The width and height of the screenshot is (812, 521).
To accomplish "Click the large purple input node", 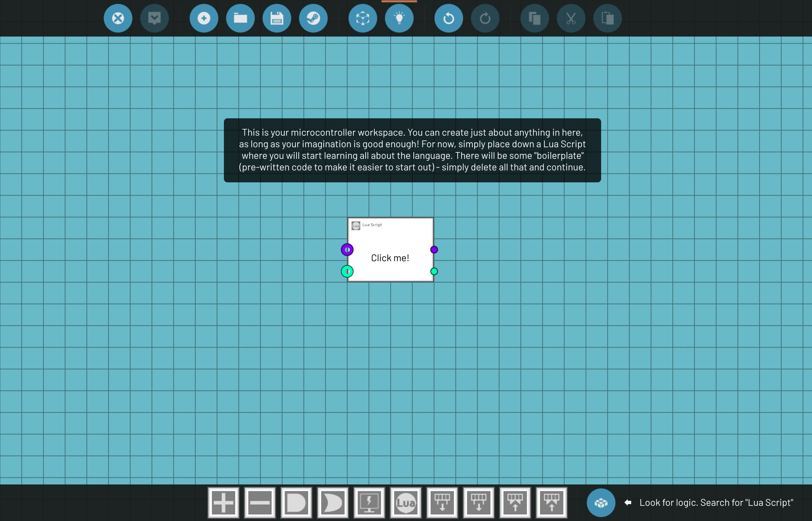I will [x=347, y=250].
